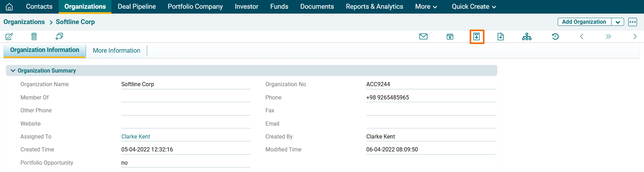Open the three-dots more actions button
The image size is (644, 172).
(632, 22)
